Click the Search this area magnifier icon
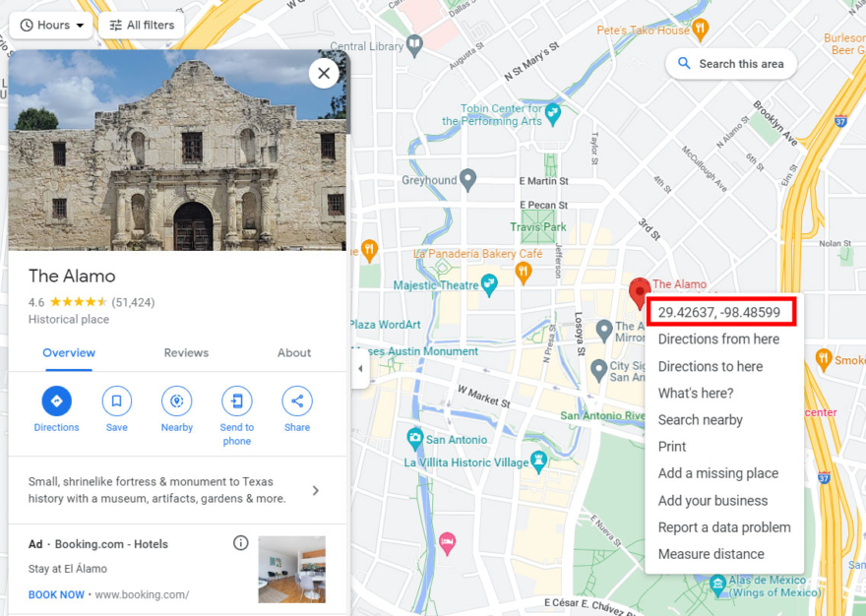 [x=684, y=63]
